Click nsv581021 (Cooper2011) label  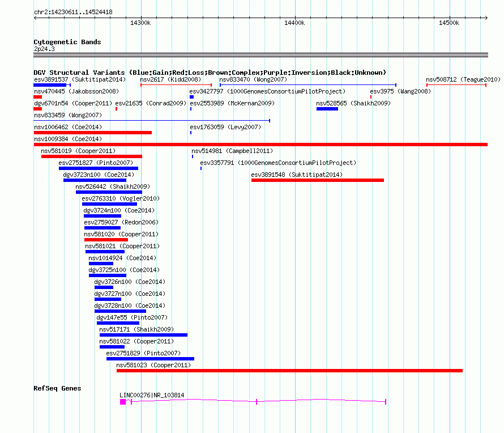click(122, 246)
